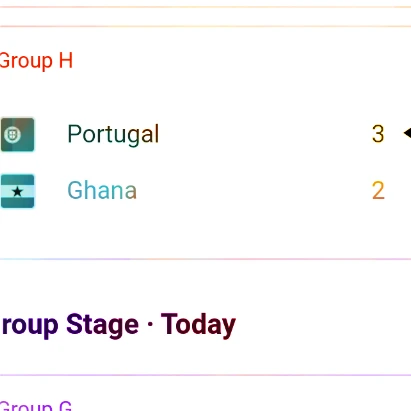411x411 pixels.
Task: Open the match card between Portugal name and score
Action: [x=263, y=134]
